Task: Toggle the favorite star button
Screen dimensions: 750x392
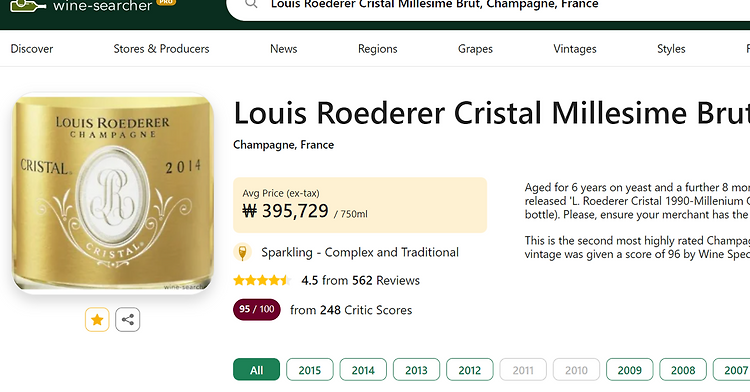Action: click(x=97, y=319)
